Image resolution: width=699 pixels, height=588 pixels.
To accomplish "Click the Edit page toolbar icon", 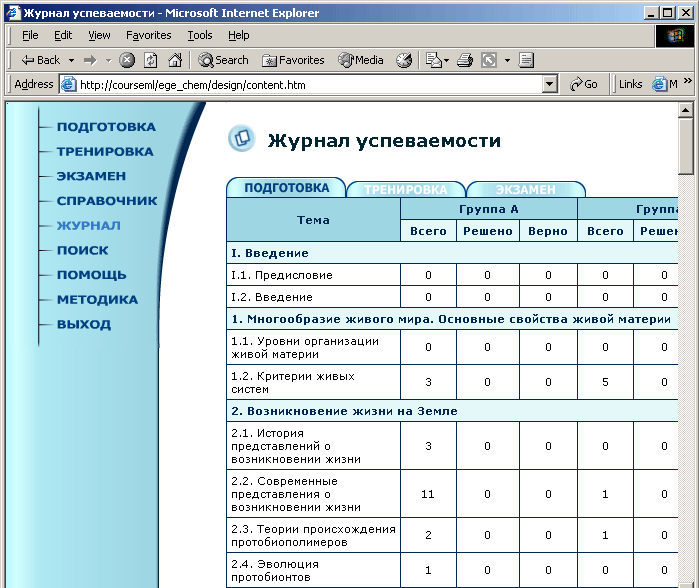I will pos(489,60).
